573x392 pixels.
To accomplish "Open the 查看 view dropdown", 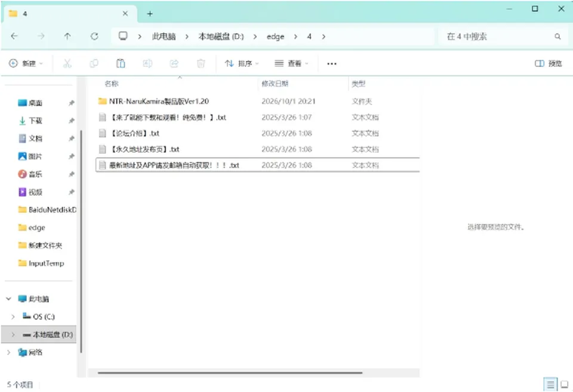I will (x=292, y=64).
